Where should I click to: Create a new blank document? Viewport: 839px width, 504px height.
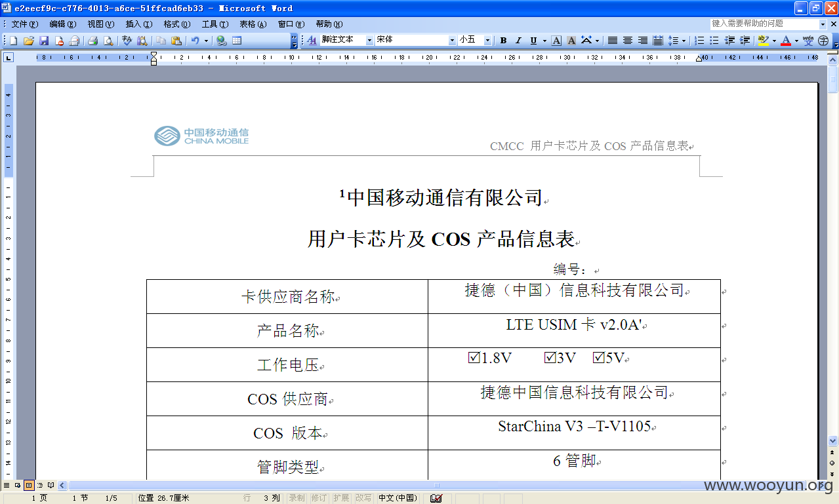[13, 41]
